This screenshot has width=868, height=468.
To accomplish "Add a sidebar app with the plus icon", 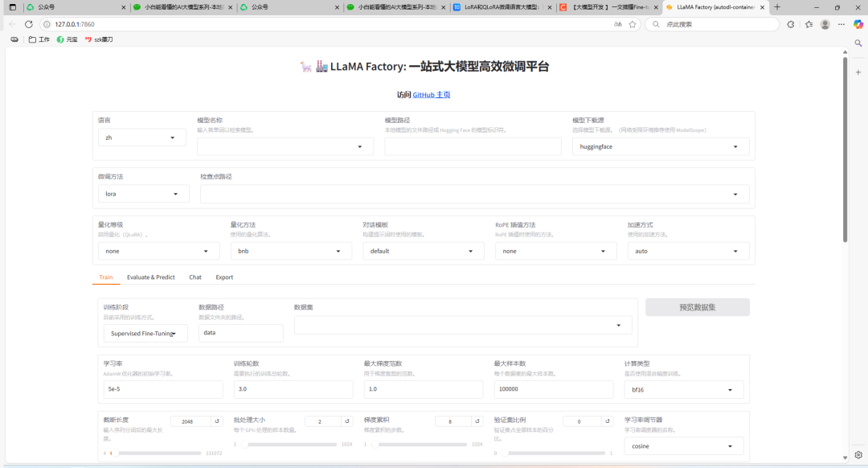I will pos(858,72).
